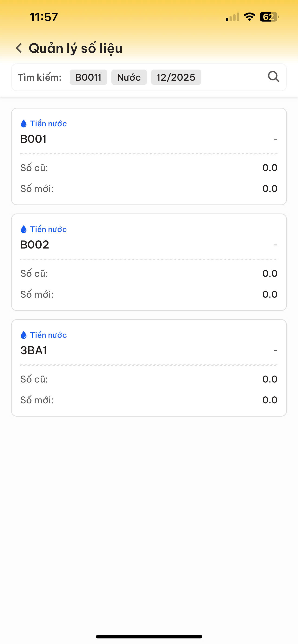This screenshot has height=644, width=298.
Task: Tap the battery indicator icon
Action: [269, 17]
